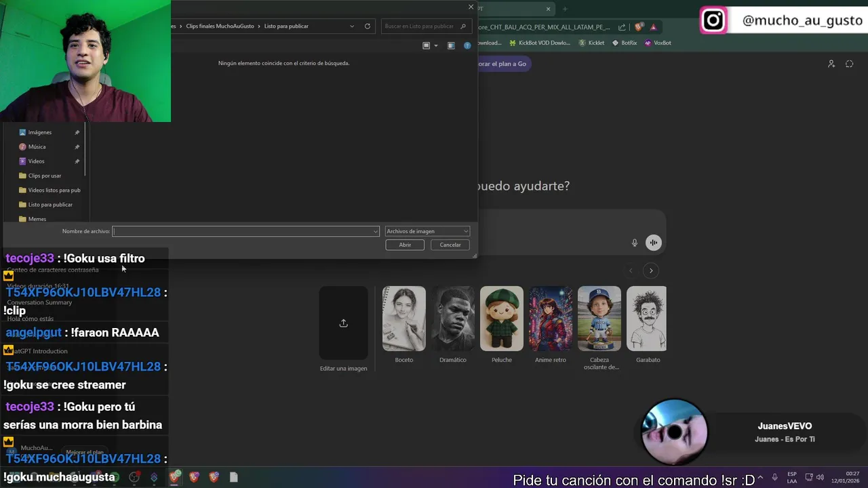Start voice mode button in ChatGPT

click(x=654, y=243)
